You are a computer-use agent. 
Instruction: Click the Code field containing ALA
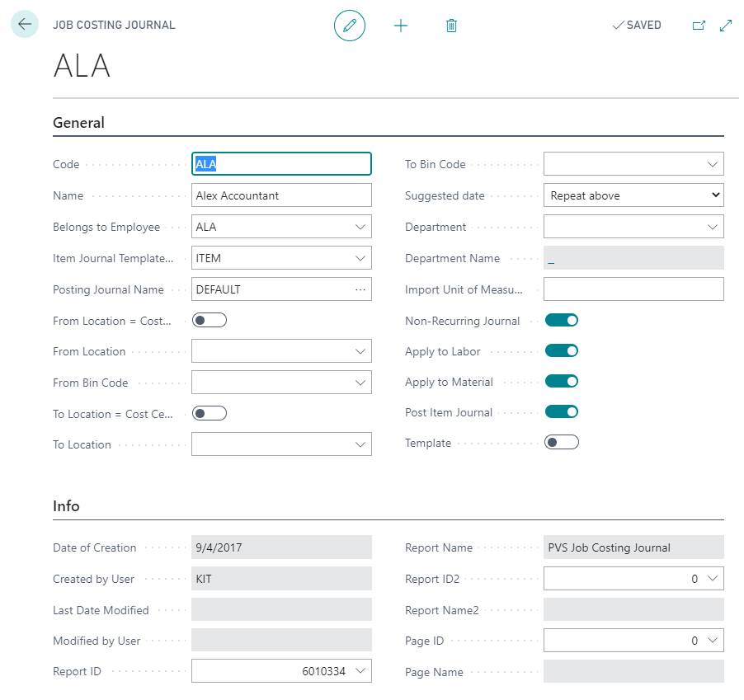(x=281, y=164)
